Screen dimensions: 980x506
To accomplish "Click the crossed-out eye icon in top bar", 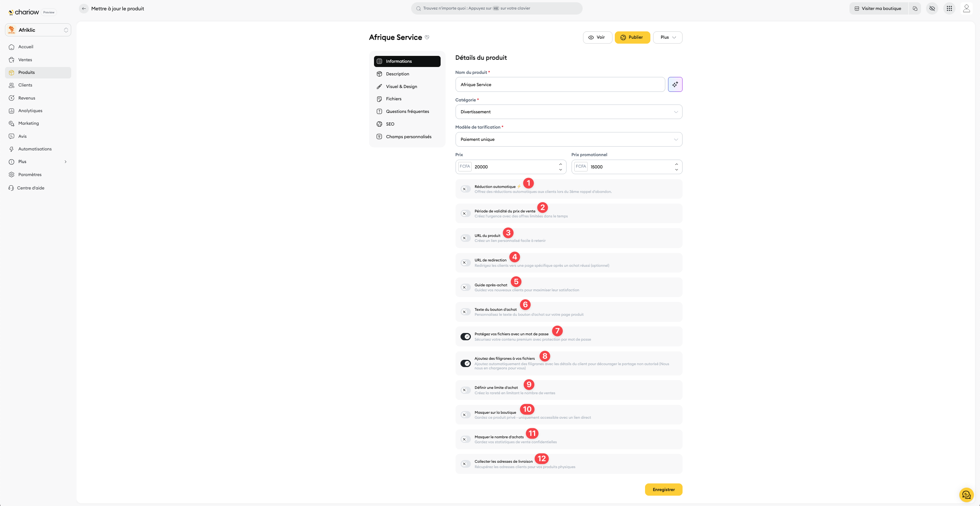I will [932, 8].
